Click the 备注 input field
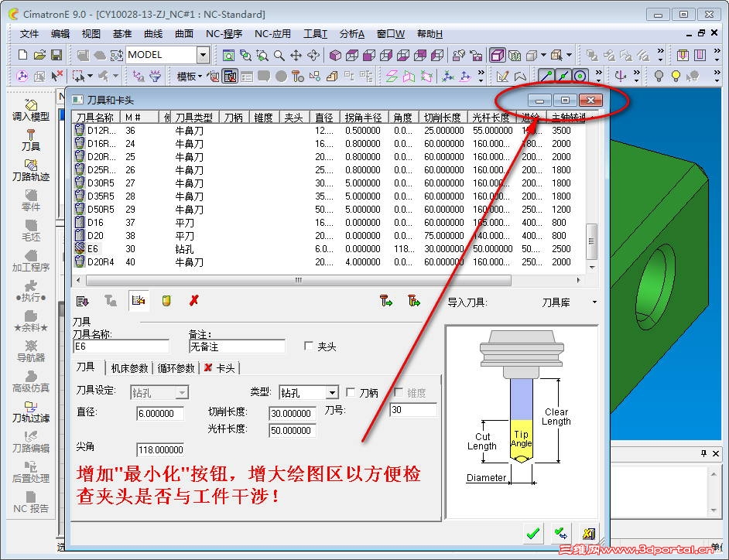This screenshot has width=729, height=560. [x=237, y=347]
